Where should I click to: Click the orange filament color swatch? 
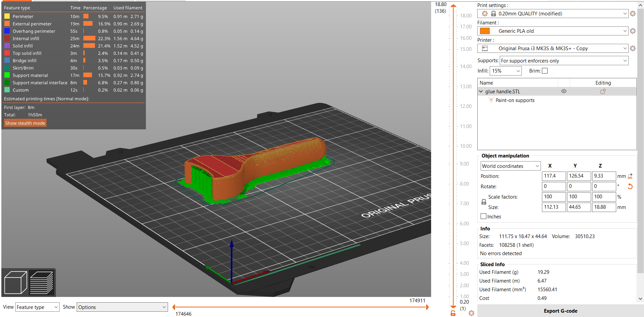(485, 31)
